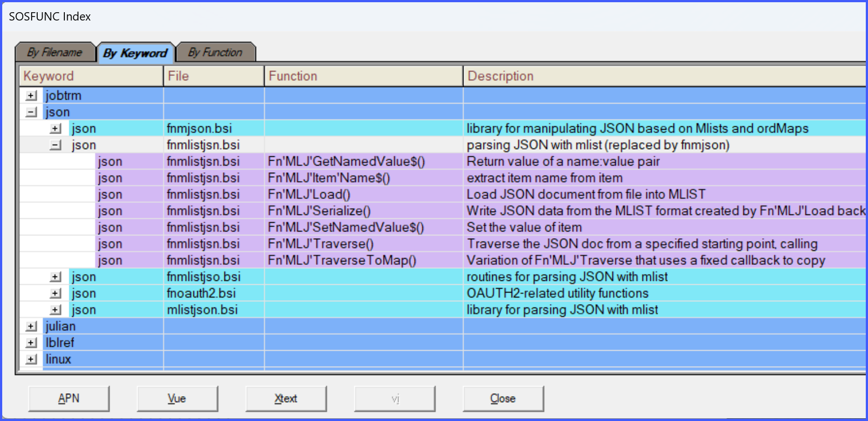Select the By Keyword tab
868x421 pixels.
(x=135, y=53)
